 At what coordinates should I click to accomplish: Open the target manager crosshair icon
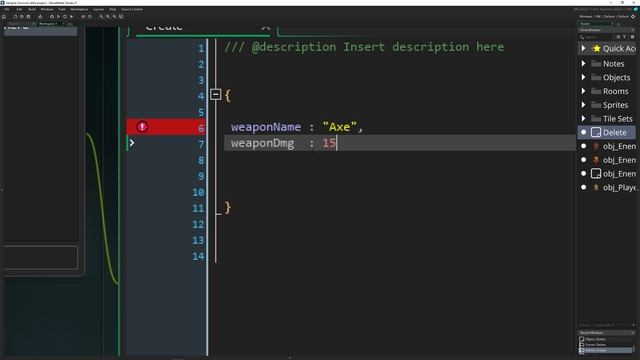click(633, 17)
